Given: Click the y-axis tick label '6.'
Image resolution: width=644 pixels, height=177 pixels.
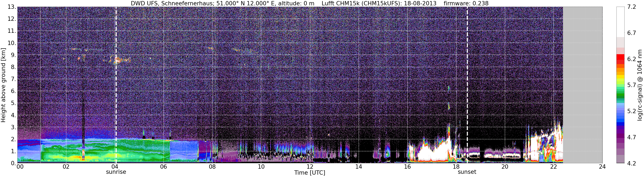Looking at the screenshot, I should click(13, 91).
